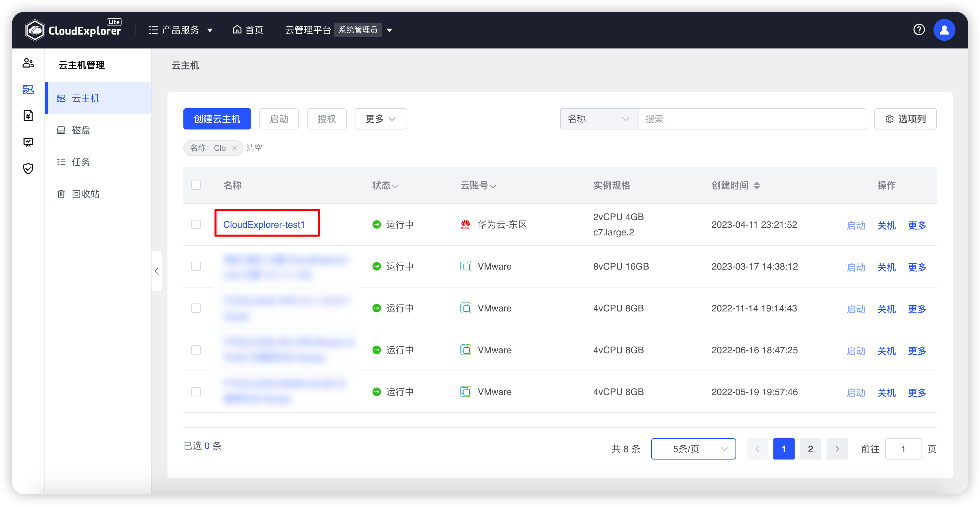
Task: Check the 2023-03-17 row checkbox
Action: 196,267
